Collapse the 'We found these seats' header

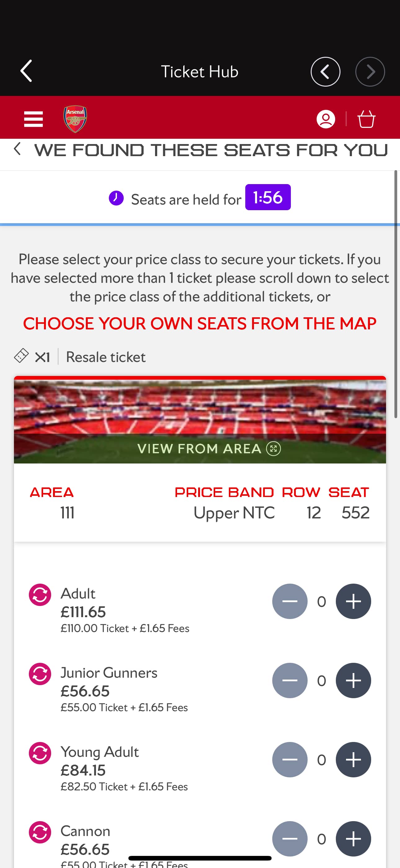17,149
